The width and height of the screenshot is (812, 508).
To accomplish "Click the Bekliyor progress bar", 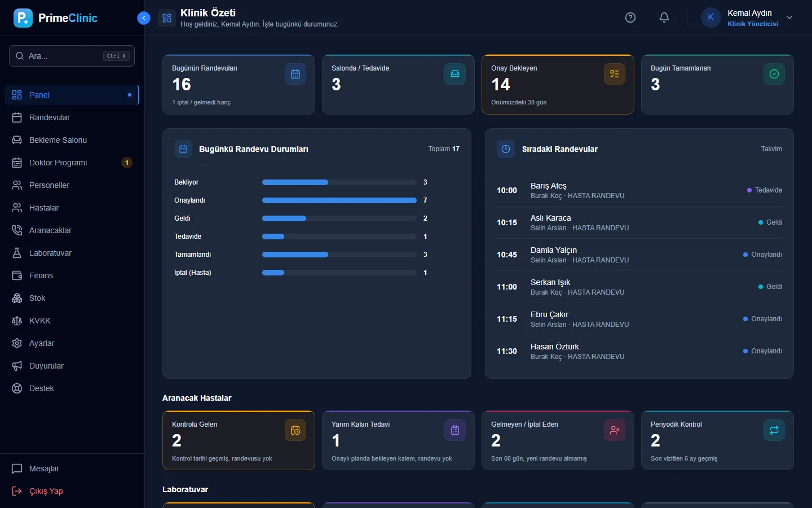I will tap(339, 182).
